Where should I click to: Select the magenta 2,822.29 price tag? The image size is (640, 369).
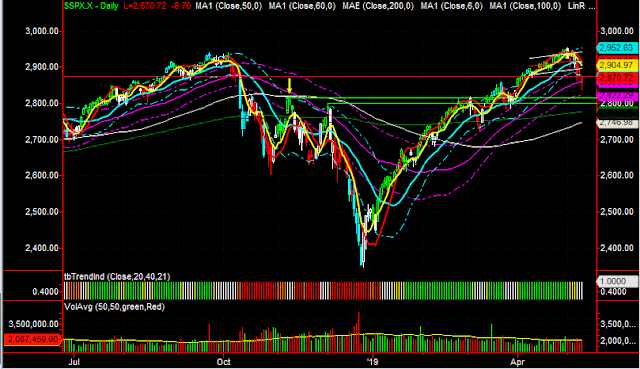click(x=617, y=95)
